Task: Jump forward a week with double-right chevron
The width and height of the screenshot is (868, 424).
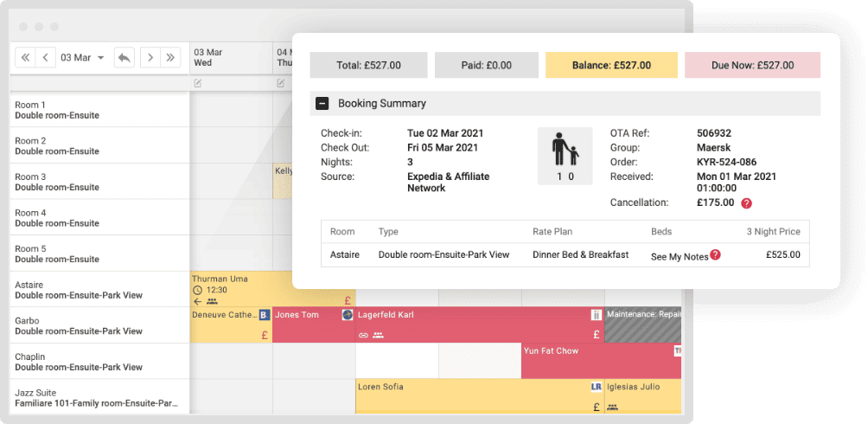Action: click(170, 58)
